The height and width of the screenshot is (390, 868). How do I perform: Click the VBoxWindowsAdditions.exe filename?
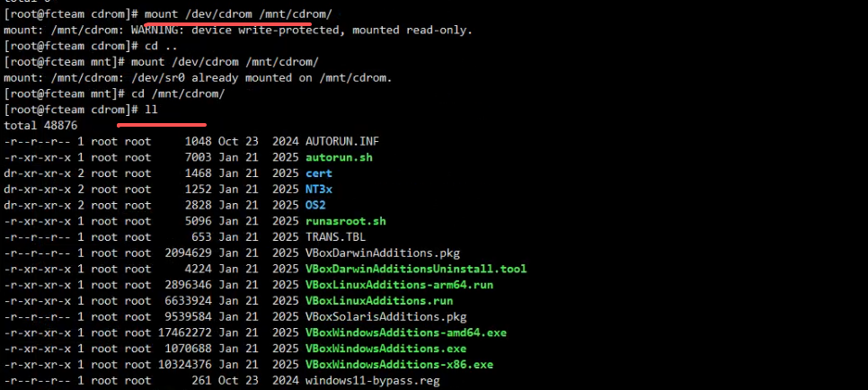[385, 349]
